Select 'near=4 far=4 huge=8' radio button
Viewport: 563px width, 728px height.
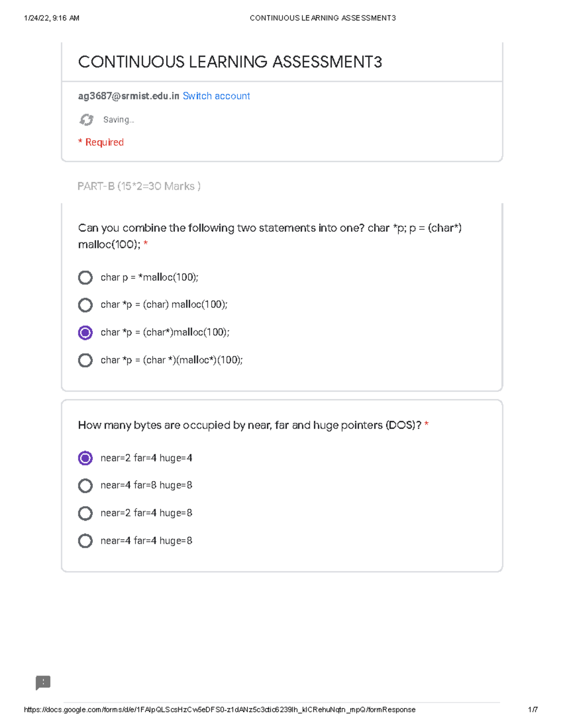(85, 541)
